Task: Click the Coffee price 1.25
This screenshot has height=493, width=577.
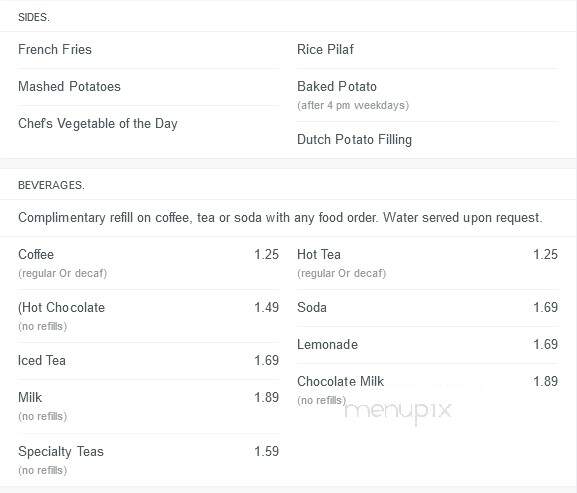Action: click(x=266, y=255)
